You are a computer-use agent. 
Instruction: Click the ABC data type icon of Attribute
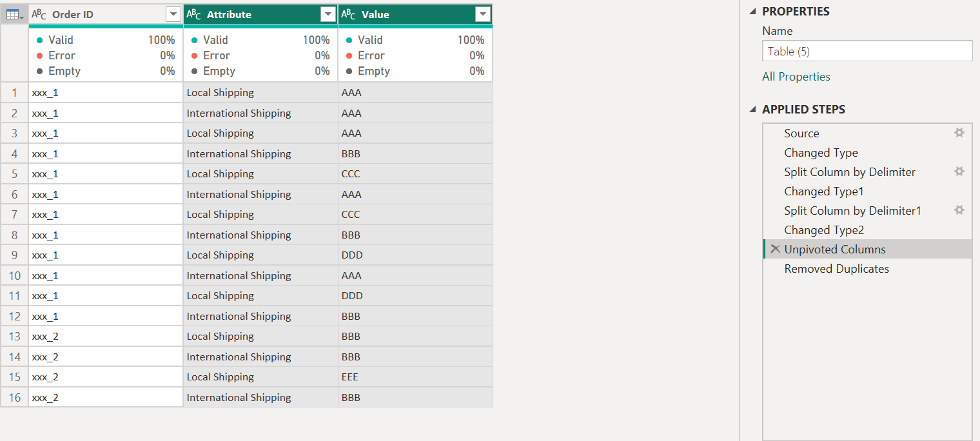click(193, 14)
